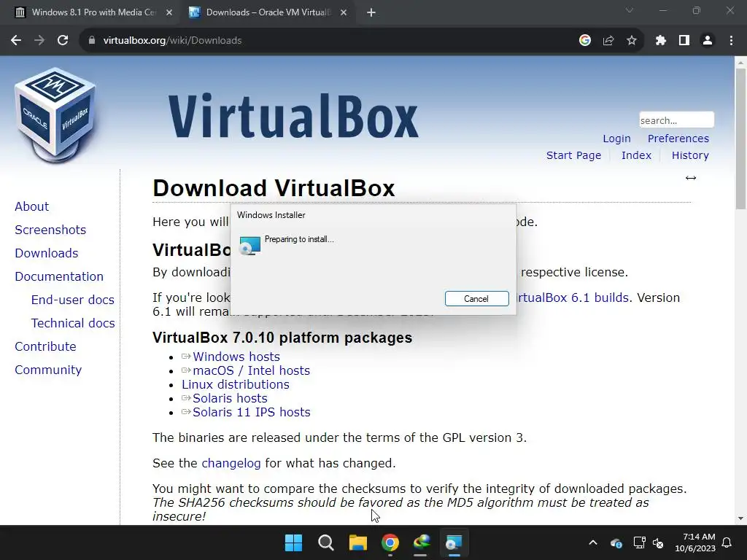Toggle the browser side panel icon
The width and height of the screenshot is (747, 560).
684,41
